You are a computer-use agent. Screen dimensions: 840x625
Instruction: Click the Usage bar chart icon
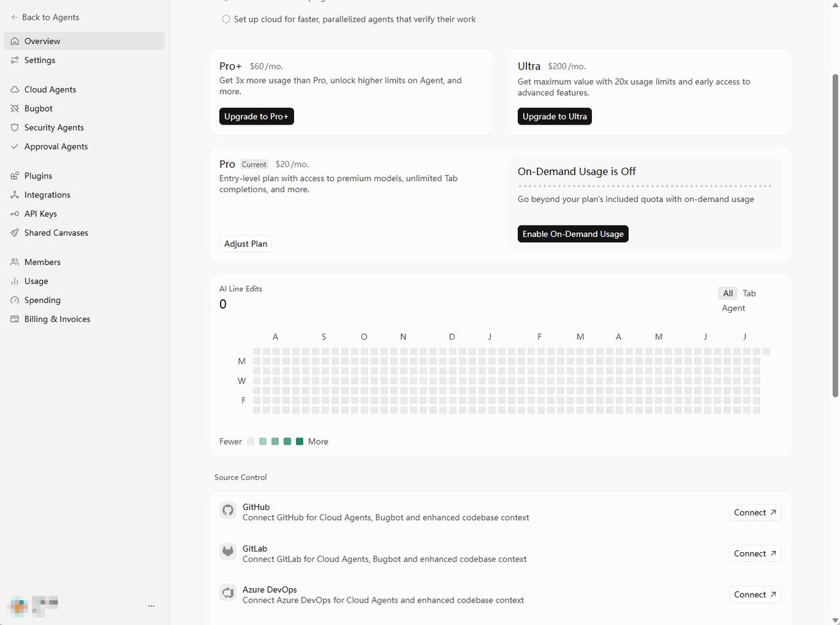click(x=14, y=281)
